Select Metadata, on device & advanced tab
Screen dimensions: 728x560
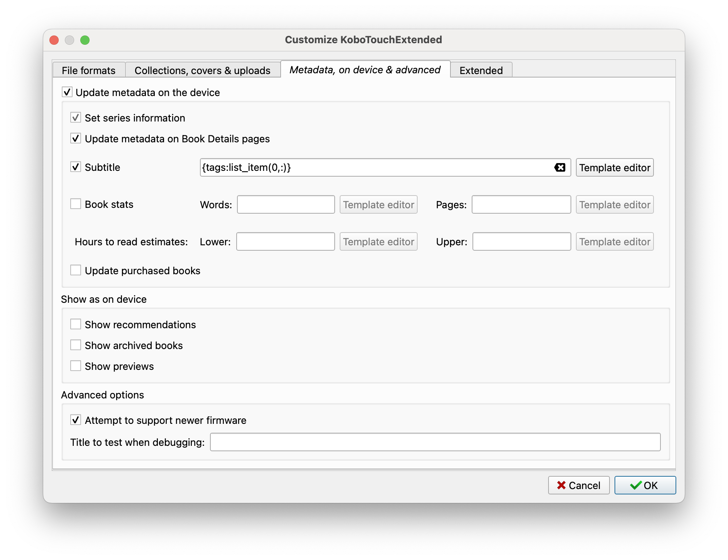coord(365,69)
